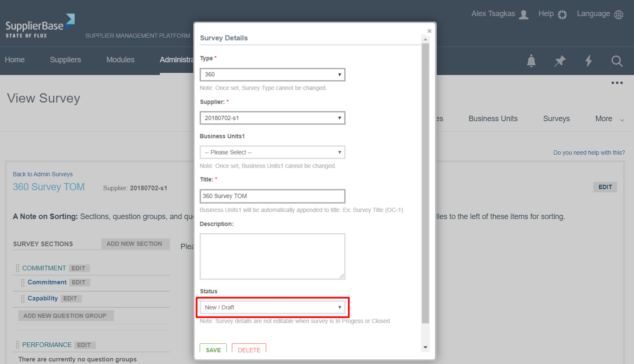Open the Business Units1 Please Select dropdown
The image size is (634, 364).
point(272,152)
